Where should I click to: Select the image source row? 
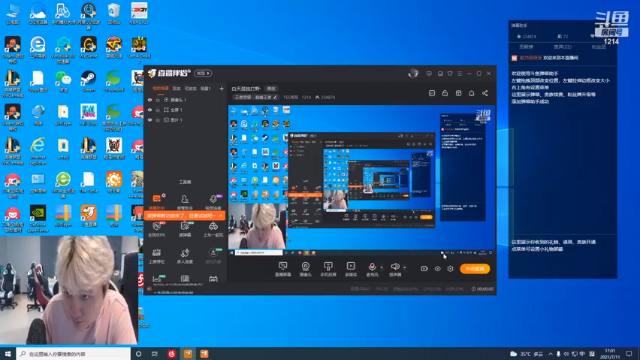[186, 120]
